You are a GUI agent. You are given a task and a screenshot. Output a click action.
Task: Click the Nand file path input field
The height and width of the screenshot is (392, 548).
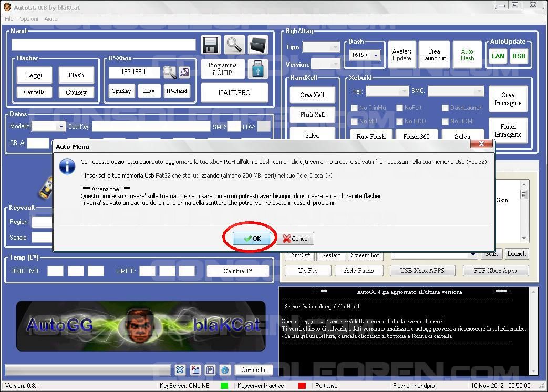click(x=104, y=45)
